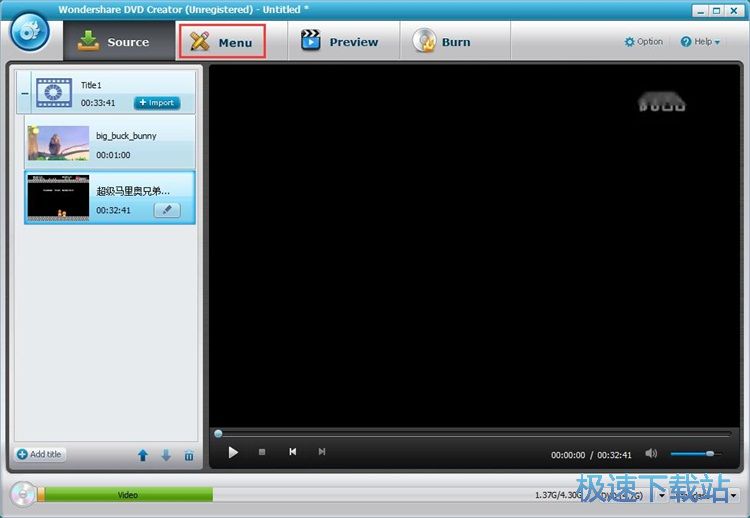Stop video playback
Image resolution: width=750 pixels, height=518 pixels.
tap(262, 452)
